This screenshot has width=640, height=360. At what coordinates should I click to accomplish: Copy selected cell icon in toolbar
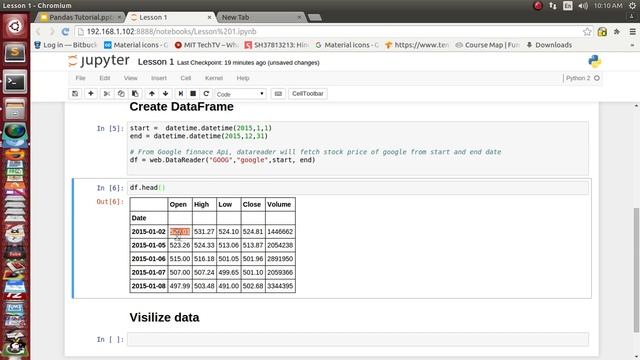click(x=121, y=93)
